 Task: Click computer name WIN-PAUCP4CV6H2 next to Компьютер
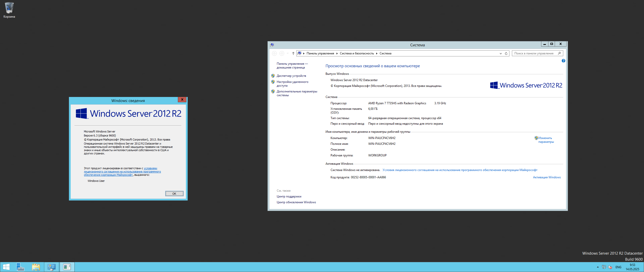pos(382,138)
